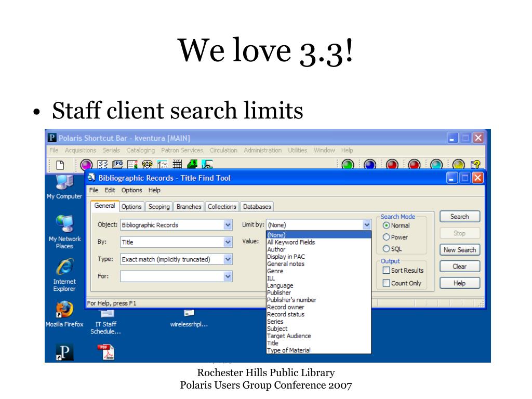This screenshot has height=399, width=532.
Task: Choose General notes limit option
Action: [x=318, y=264]
